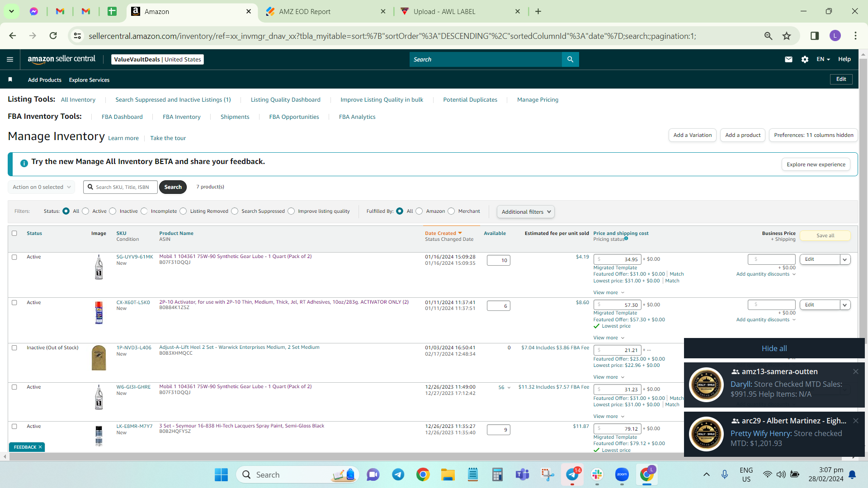The width and height of the screenshot is (868, 488).
Task: Select checkbox for Adjust-A-Lift Heel row
Action: (x=14, y=347)
